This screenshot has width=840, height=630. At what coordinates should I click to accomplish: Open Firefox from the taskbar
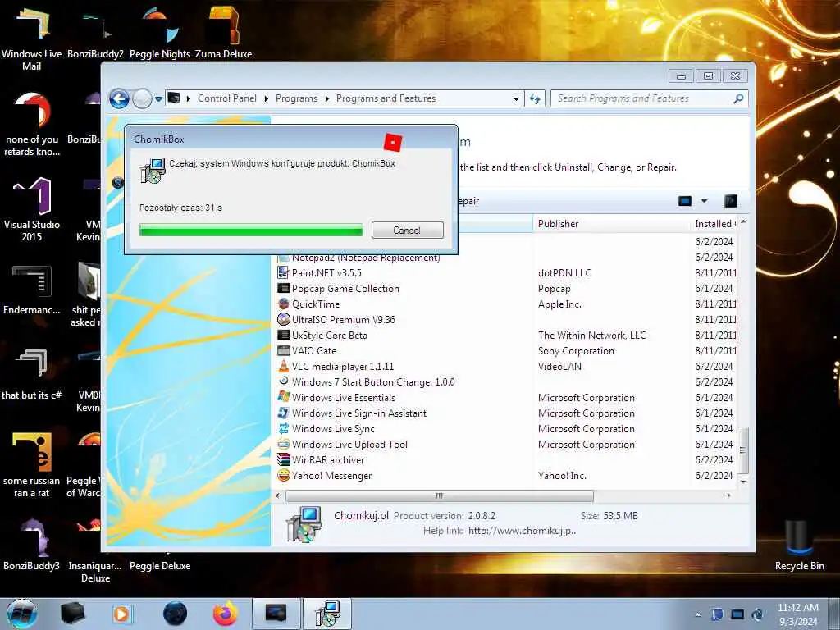(x=225, y=614)
